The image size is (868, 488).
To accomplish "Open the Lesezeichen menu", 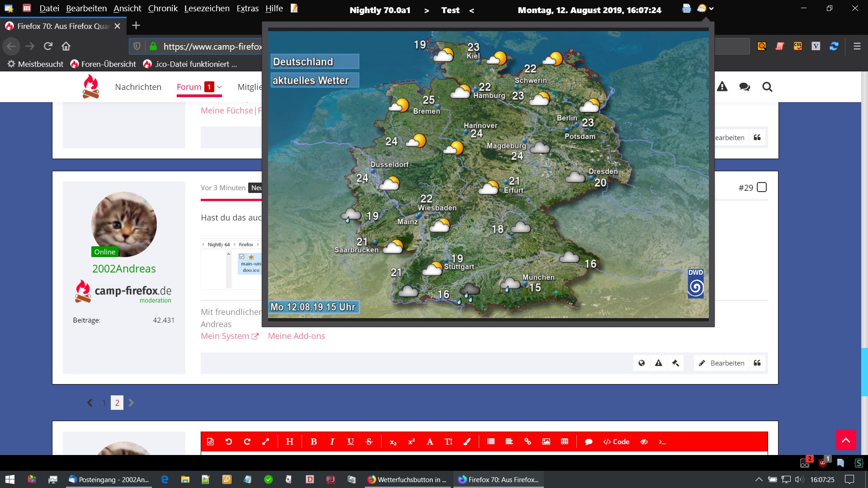I will click(x=207, y=9).
